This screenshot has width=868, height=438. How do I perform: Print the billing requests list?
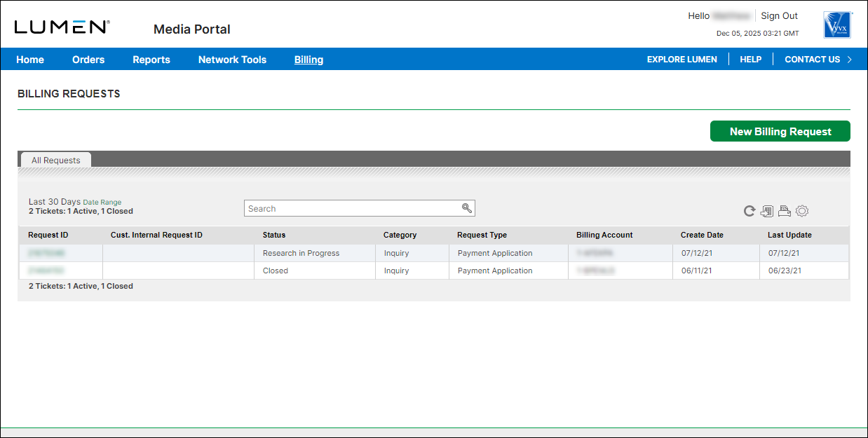(x=784, y=210)
